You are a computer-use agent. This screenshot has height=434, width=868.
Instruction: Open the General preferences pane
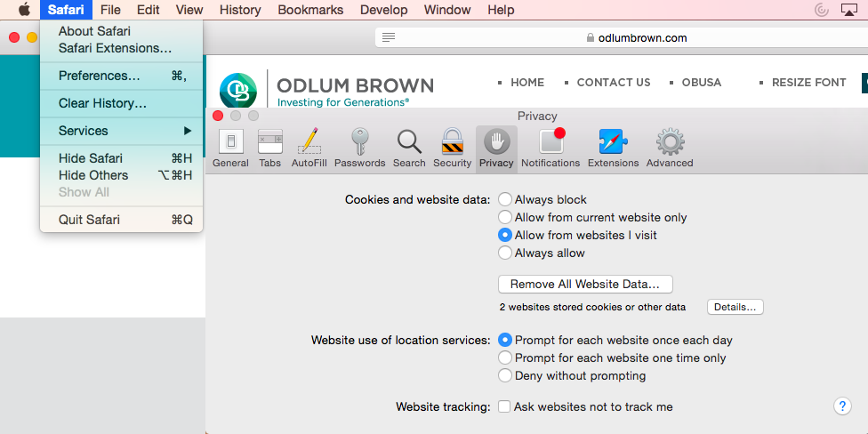point(231,149)
